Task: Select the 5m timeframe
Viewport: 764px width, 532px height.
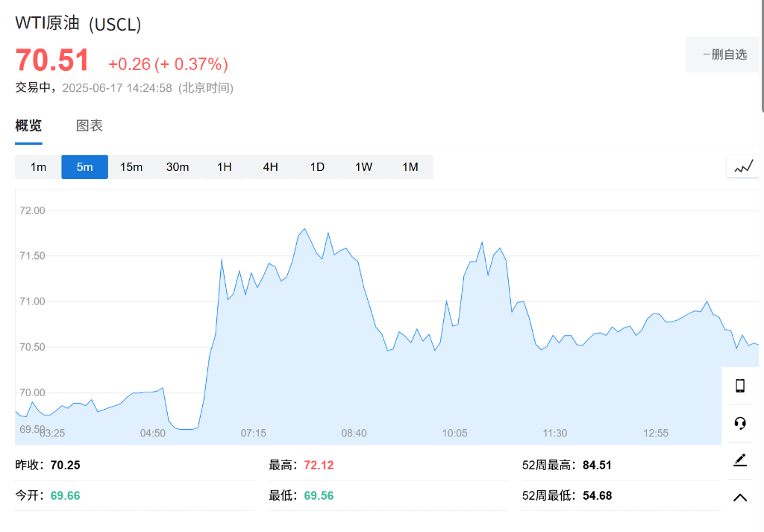Action: pyautogui.click(x=84, y=167)
